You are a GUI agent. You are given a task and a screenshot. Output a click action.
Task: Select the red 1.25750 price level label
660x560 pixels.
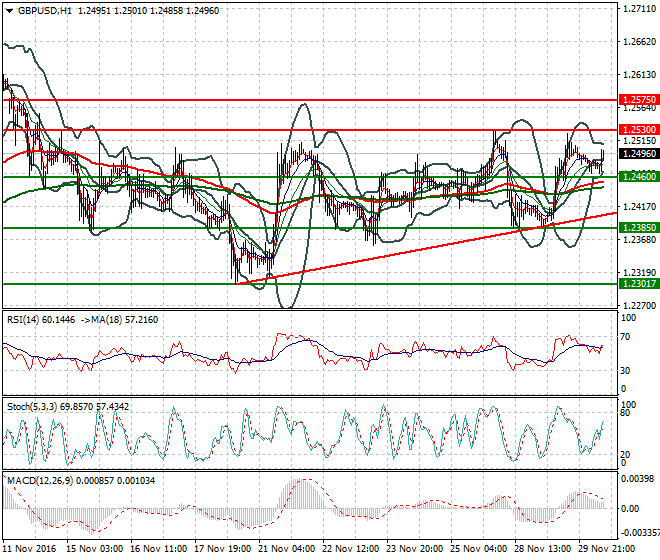click(639, 100)
